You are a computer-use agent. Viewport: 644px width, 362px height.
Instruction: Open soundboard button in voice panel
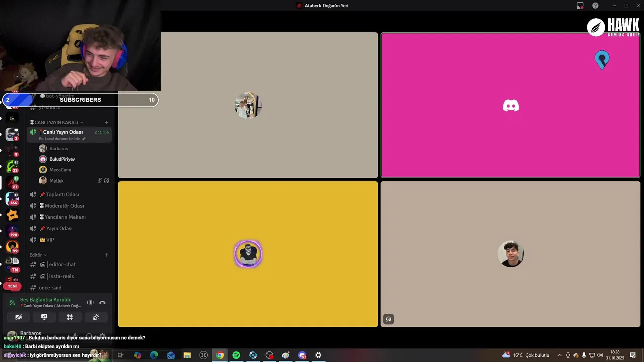pyautogui.click(x=96, y=317)
